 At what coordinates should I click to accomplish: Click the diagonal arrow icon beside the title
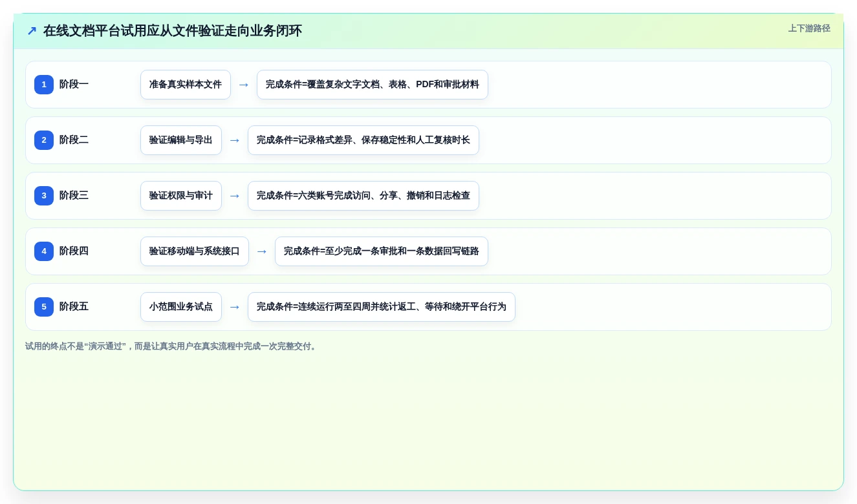point(32,31)
